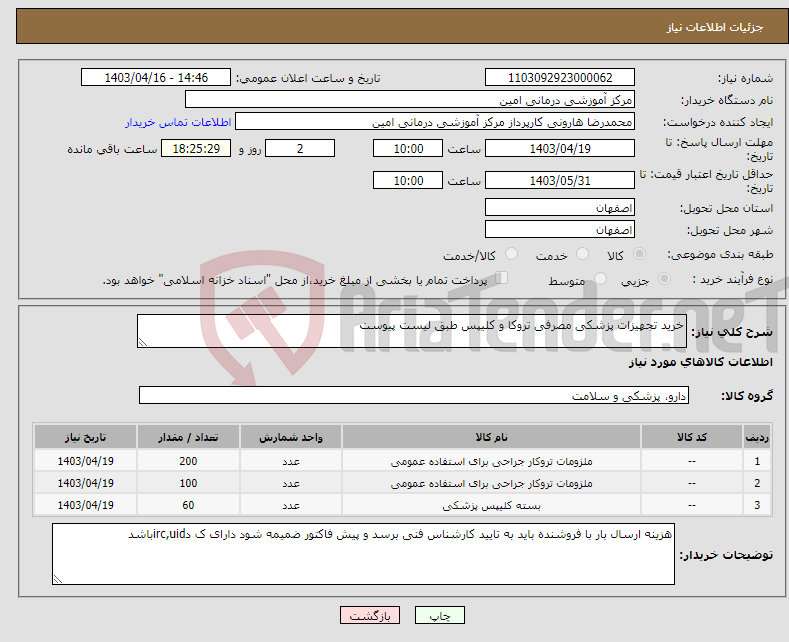Select the جزیی purchase type radio

pyautogui.click(x=664, y=278)
